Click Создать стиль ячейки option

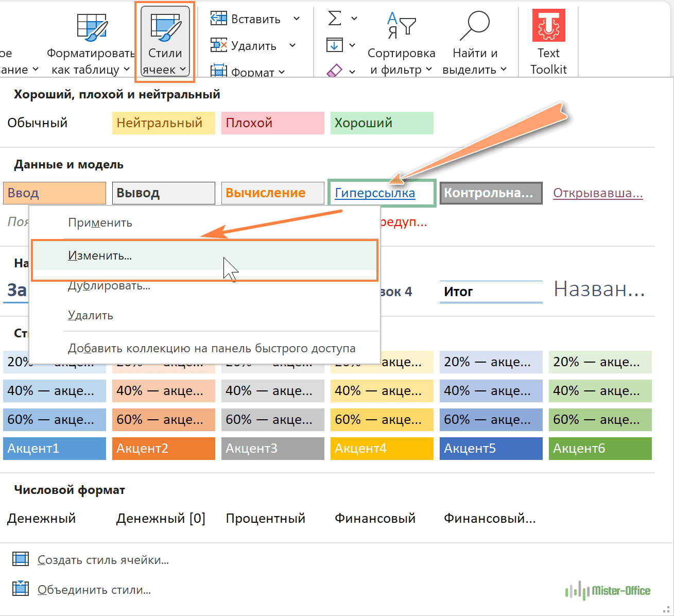click(103, 560)
